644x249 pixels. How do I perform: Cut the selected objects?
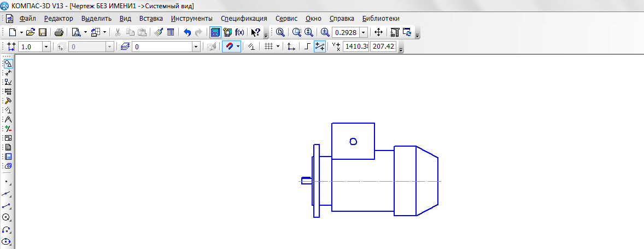pos(118,32)
